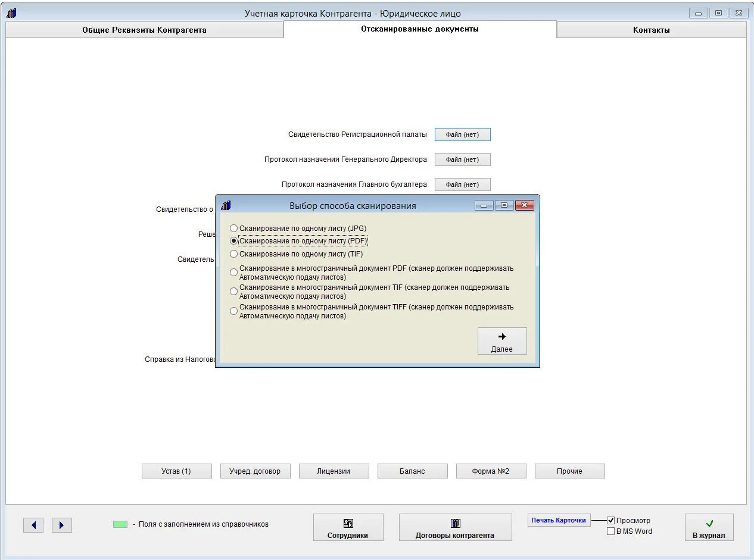Toggle the Просмотр checkbox
Image resolution: width=754 pixels, height=560 pixels.
pyautogui.click(x=610, y=520)
